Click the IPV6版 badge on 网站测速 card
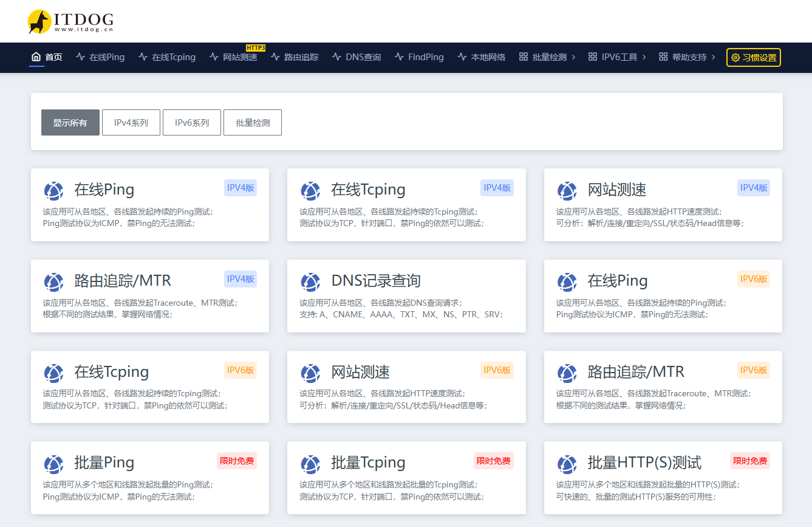The width and height of the screenshot is (812, 527). [497, 370]
